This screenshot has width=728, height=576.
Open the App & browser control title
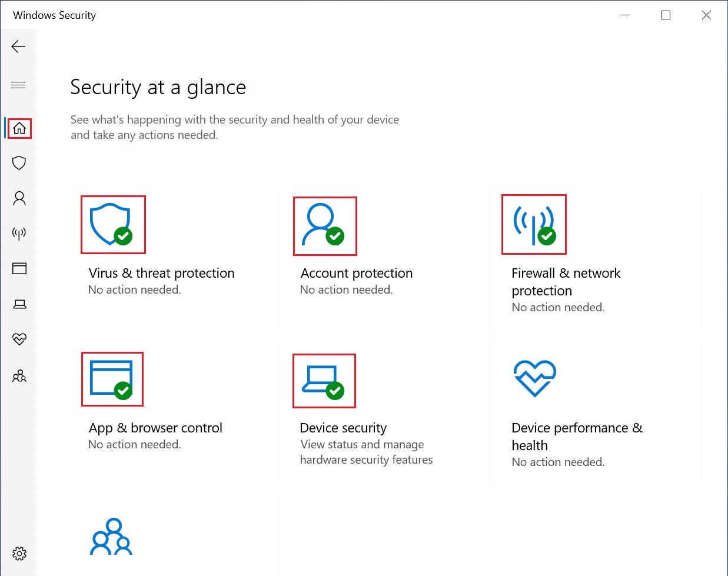point(155,428)
